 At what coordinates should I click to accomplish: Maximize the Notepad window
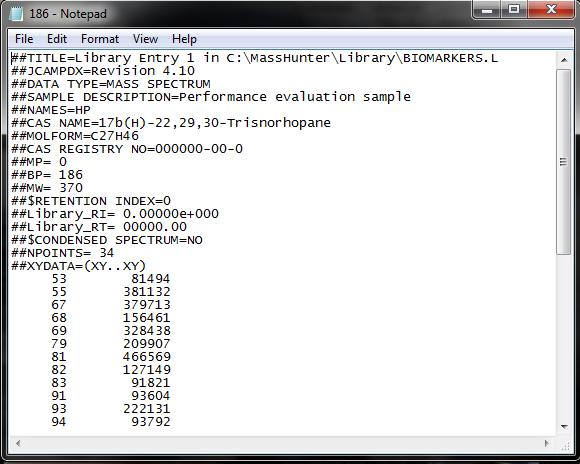click(514, 10)
